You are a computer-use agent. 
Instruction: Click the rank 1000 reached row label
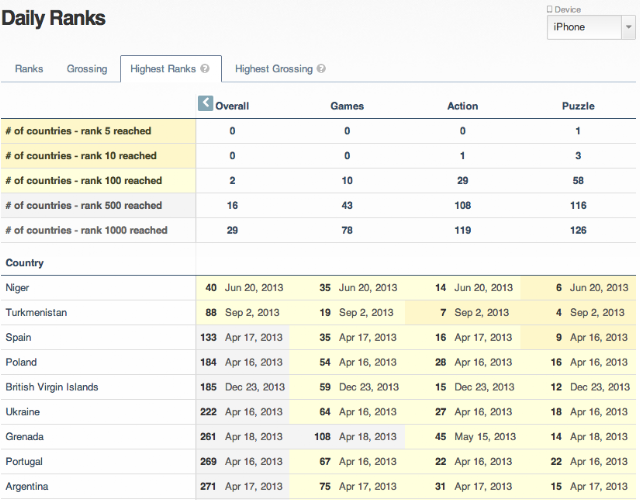pos(86,230)
